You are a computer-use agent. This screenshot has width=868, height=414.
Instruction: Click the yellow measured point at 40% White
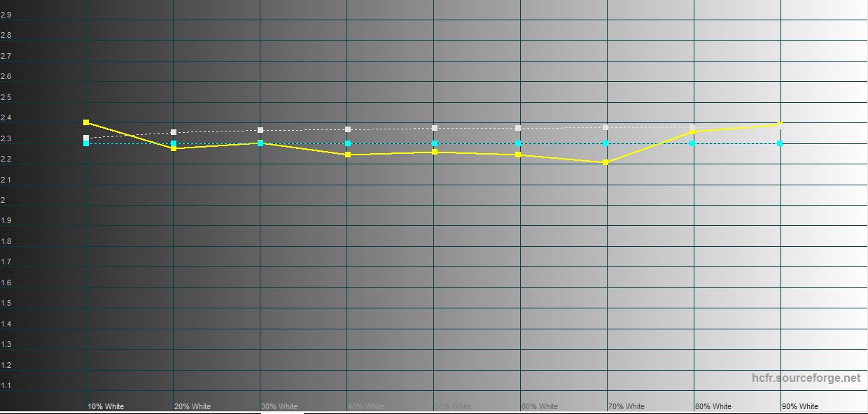click(348, 155)
